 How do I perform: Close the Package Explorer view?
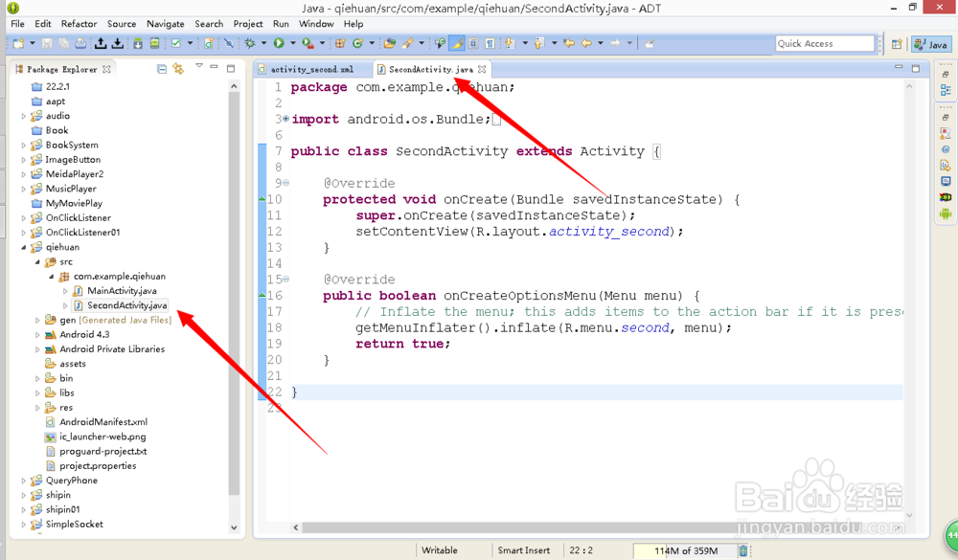[107, 69]
